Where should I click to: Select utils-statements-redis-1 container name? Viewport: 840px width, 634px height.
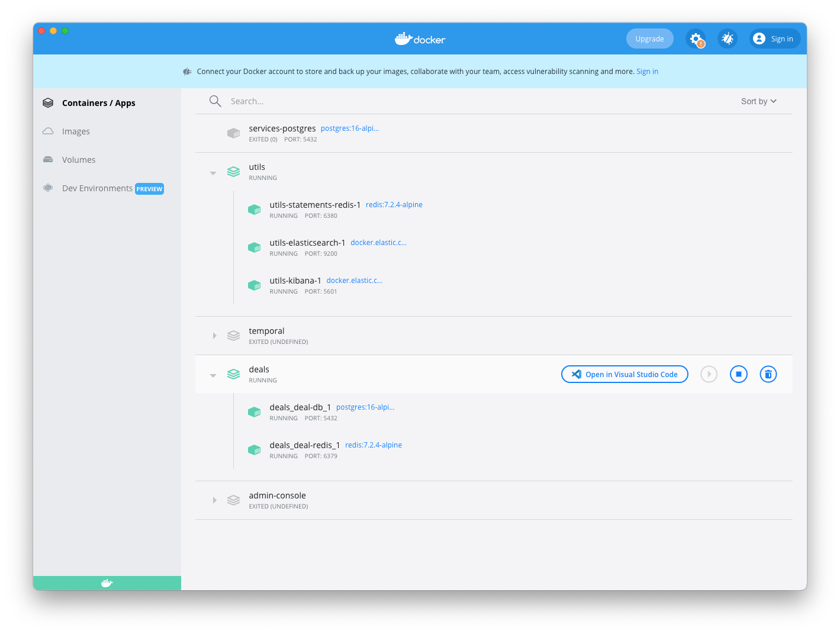pyautogui.click(x=315, y=205)
